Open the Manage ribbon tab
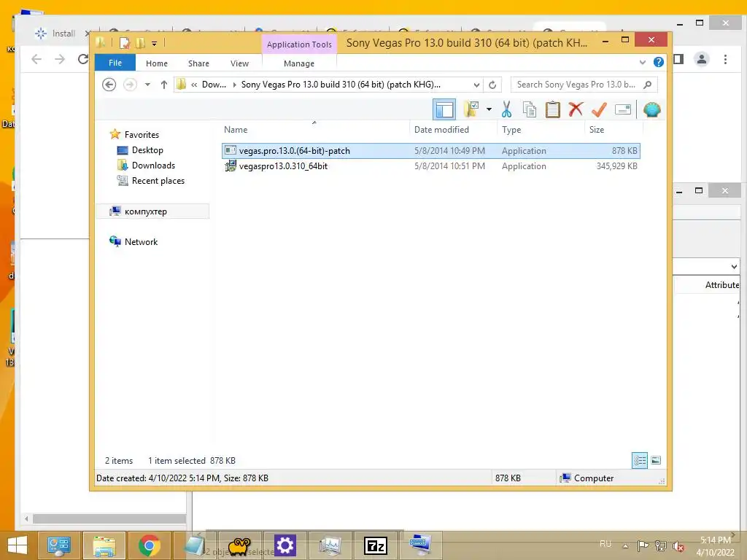The height and width of the screenshot is (560, 747). point(298,63)
